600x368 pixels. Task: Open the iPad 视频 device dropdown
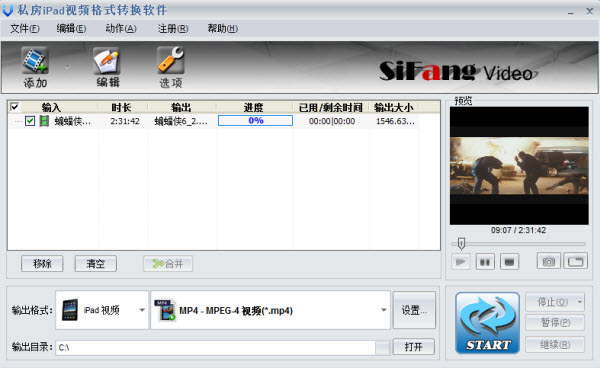pos(142,310)
